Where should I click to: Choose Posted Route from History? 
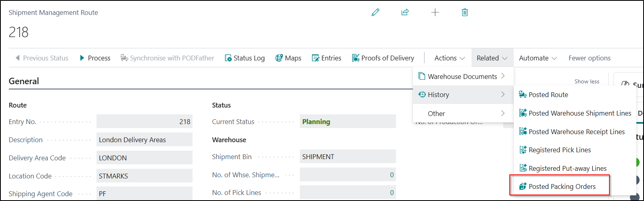[548, 95]
